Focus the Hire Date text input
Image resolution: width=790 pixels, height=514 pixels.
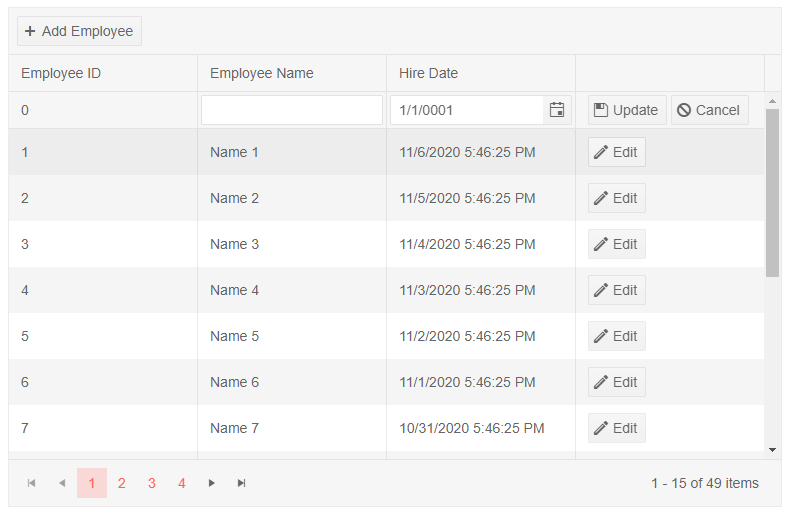(x=466, y=110)
